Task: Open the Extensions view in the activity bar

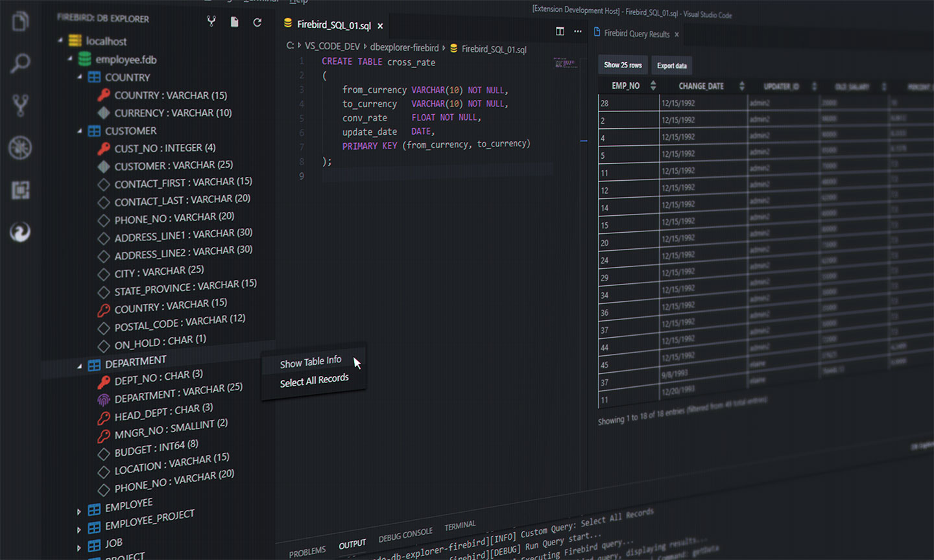Action: click(x=20, y=190)
